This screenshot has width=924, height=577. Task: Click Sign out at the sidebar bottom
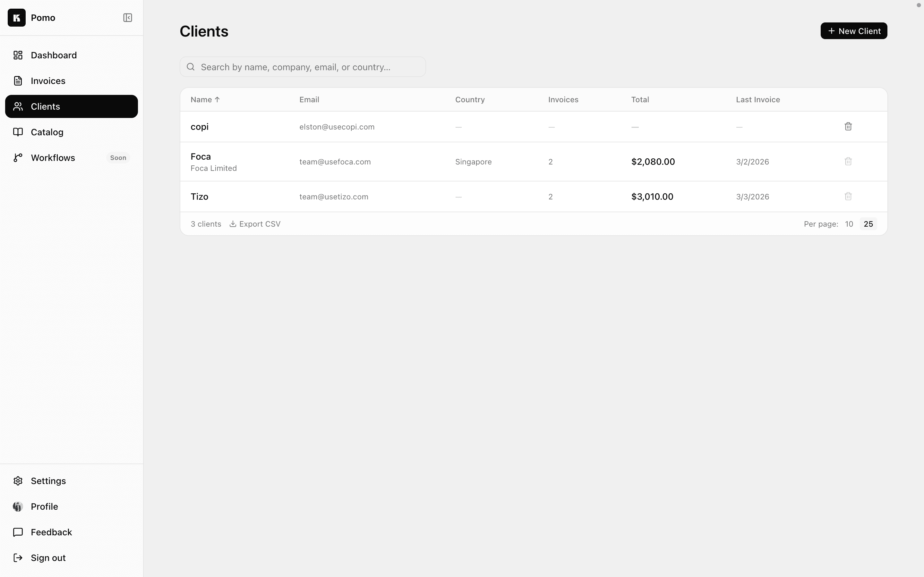[48, 557]
